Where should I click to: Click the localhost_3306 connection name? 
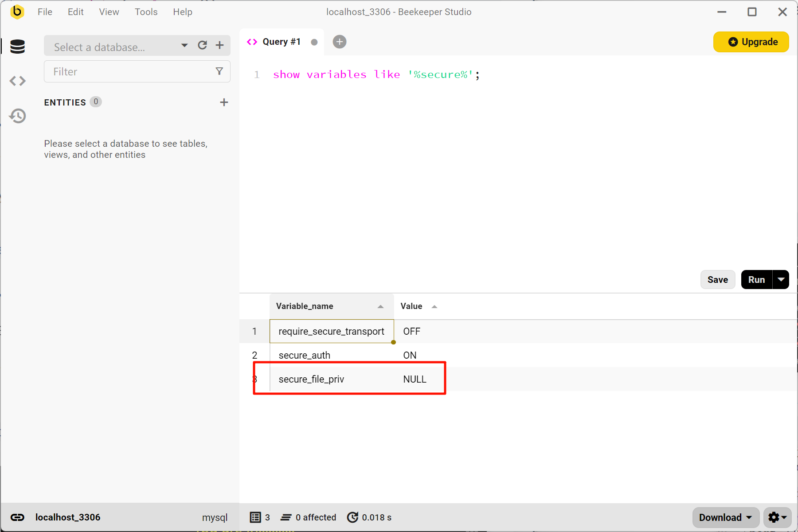[68, 517]
